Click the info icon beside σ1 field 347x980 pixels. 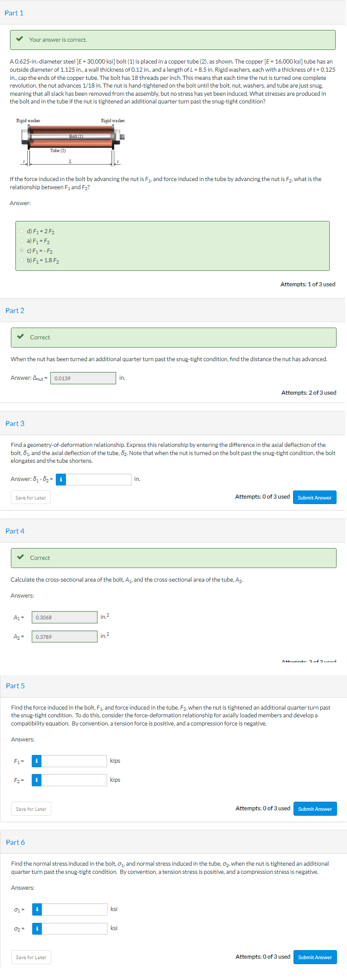(36, 909)
